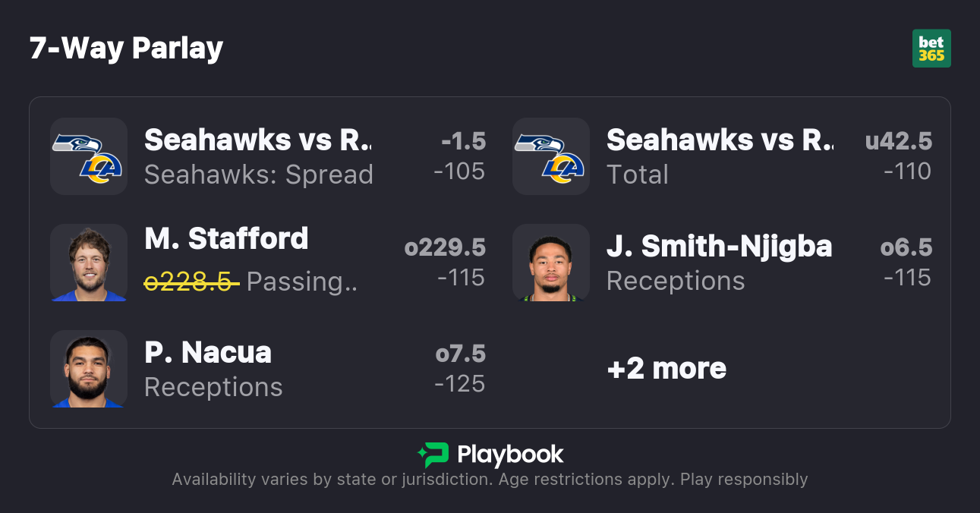Screen dimensions: 980x513
Task: Click the o6.5 receptions line for Smith-Njigba
Action: tap(906, 247)
